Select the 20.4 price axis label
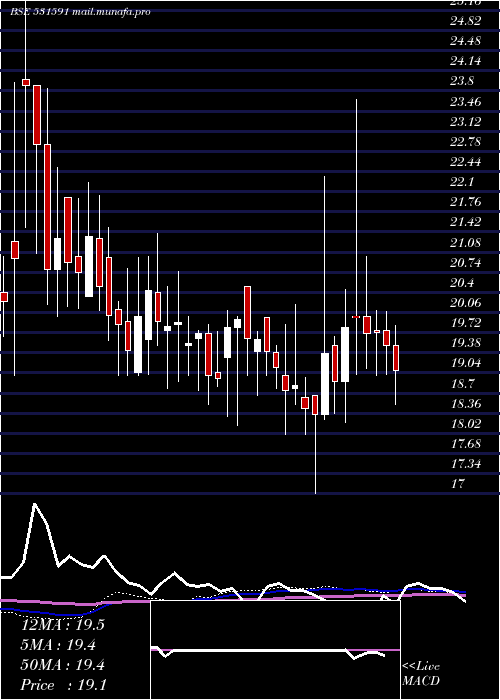This screenshot has width=500, height=700. pos(462,283)
